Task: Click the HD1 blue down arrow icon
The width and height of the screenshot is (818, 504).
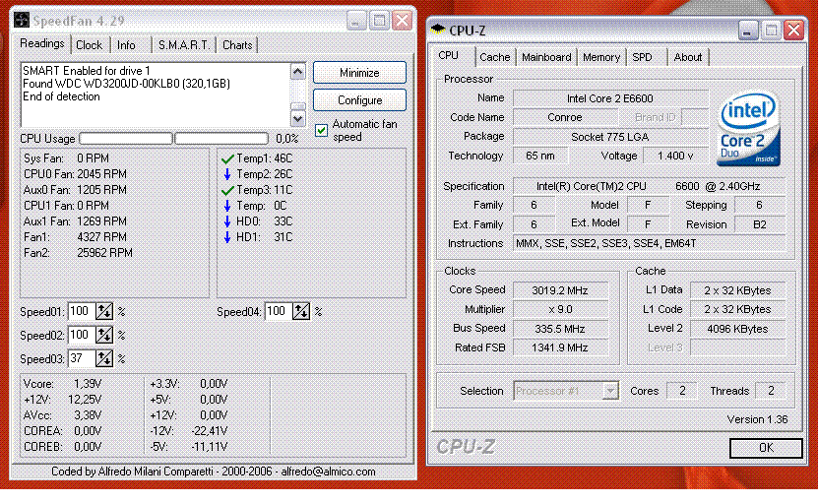Action: click(227, 237)
